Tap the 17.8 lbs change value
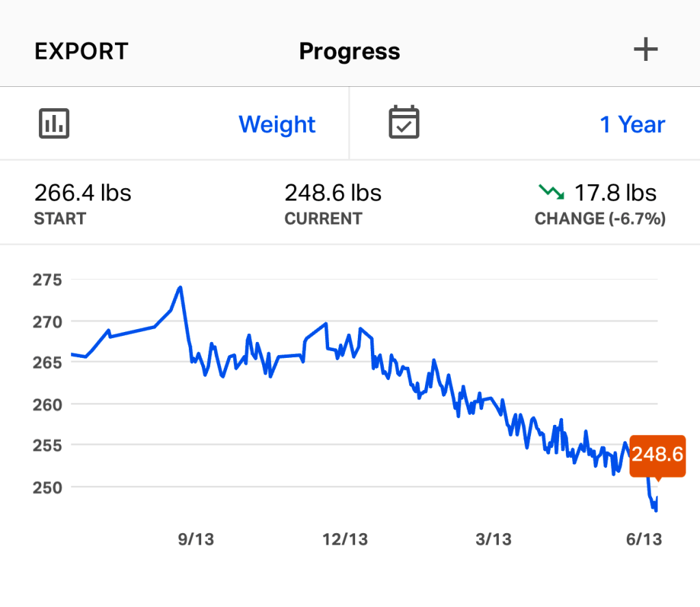The height and width of the screenshot is (607, 700). (x=614, y=193)
